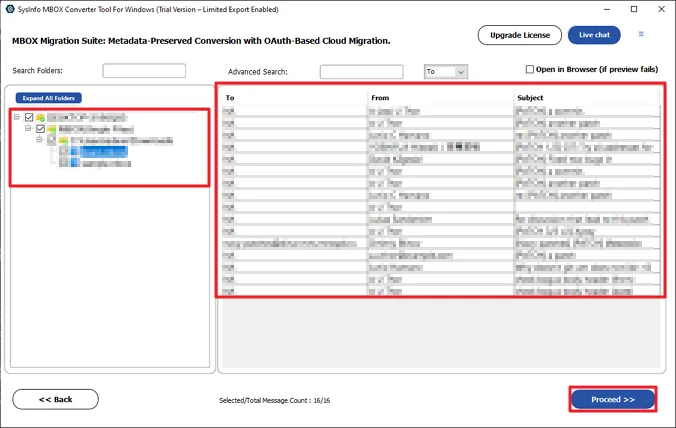Collapse the second-level folder tree node
676x428 pixels.
[x=28, y=128]
